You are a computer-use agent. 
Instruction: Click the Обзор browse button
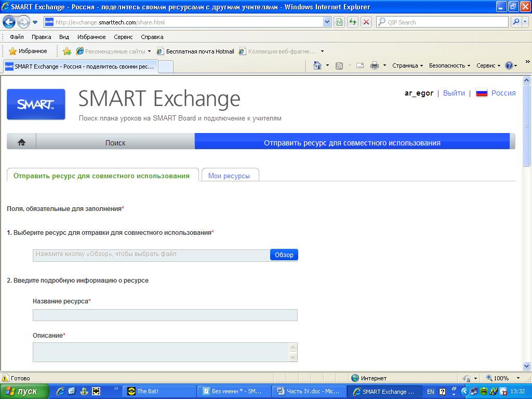coord(284,255)
